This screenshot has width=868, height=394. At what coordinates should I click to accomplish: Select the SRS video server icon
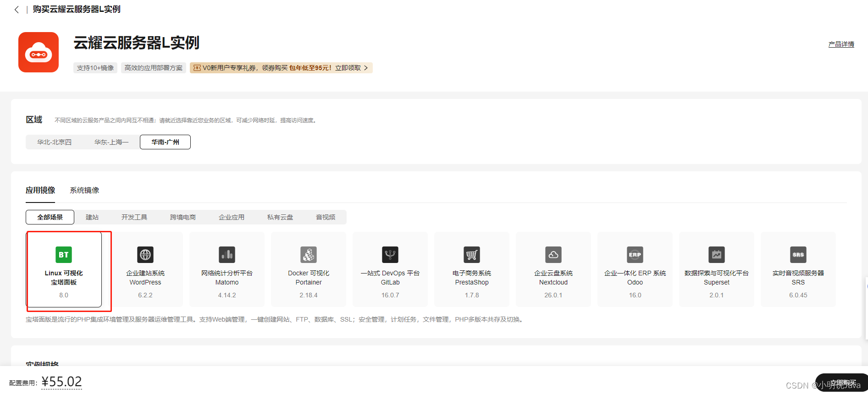coord(798,255)
